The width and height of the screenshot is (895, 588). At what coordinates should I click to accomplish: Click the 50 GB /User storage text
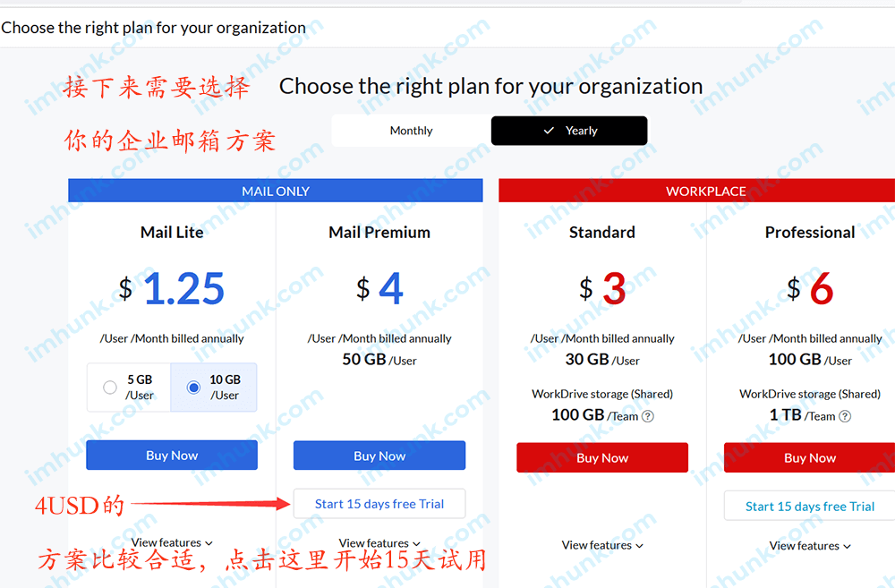coord(379,360)
